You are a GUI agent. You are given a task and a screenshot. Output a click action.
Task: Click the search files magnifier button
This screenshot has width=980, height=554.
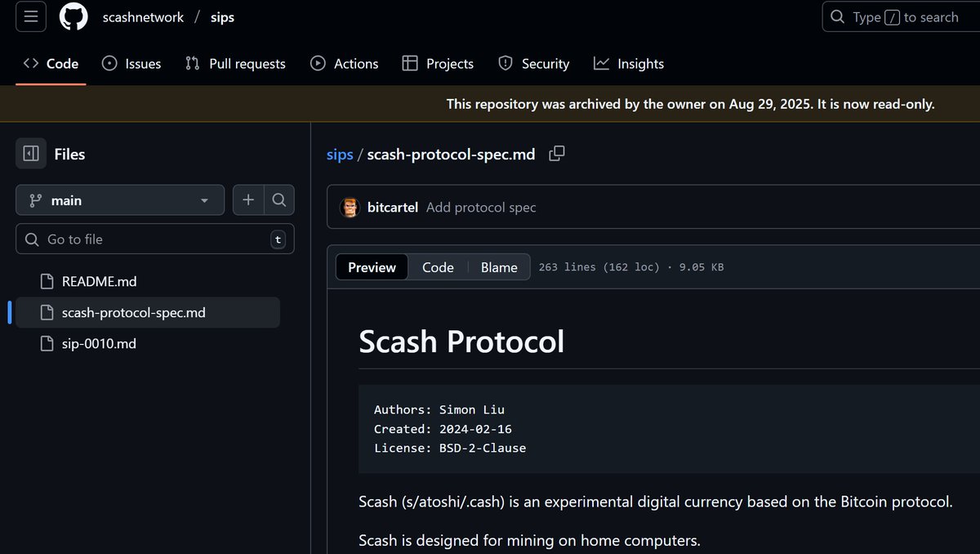[x=278, y=200]
